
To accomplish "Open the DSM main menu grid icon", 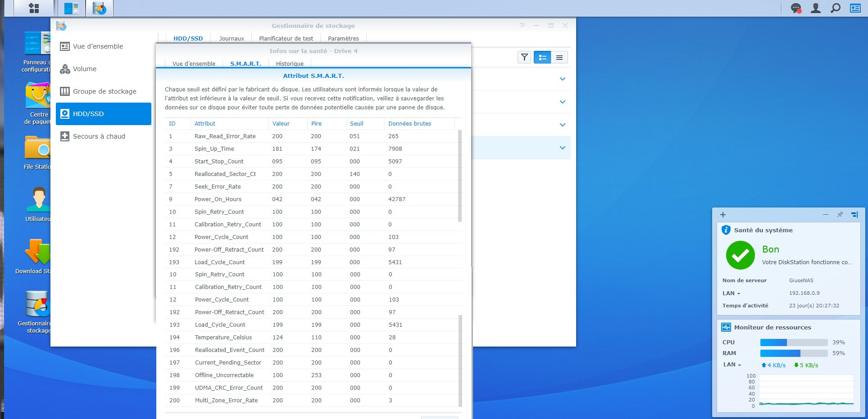I will pos(34,8).
